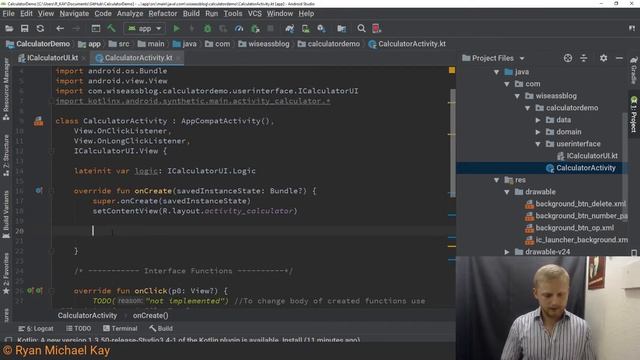Toggle the 6: Logcat tool window
The width and height of the screenshot is (640, 360).
point(36,329)
